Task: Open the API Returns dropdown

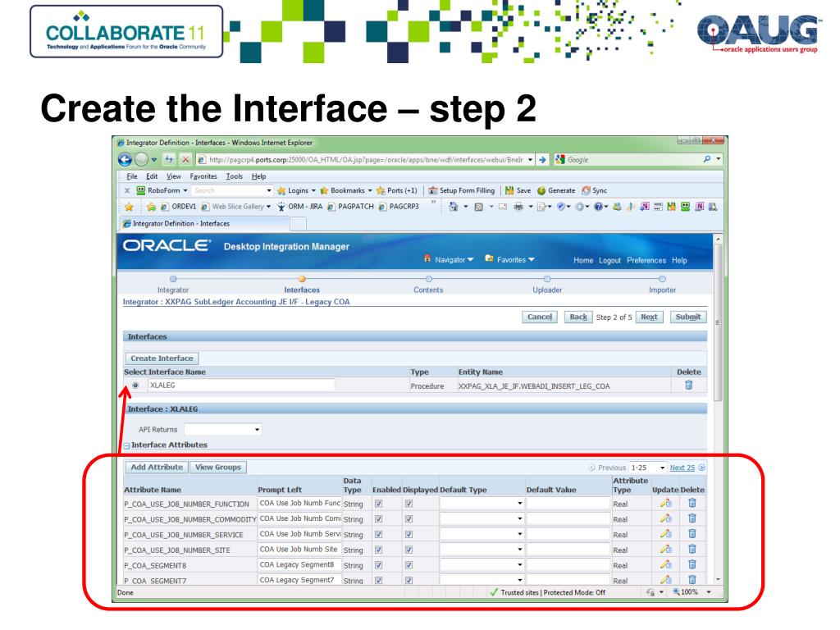Action: [223, 429]
